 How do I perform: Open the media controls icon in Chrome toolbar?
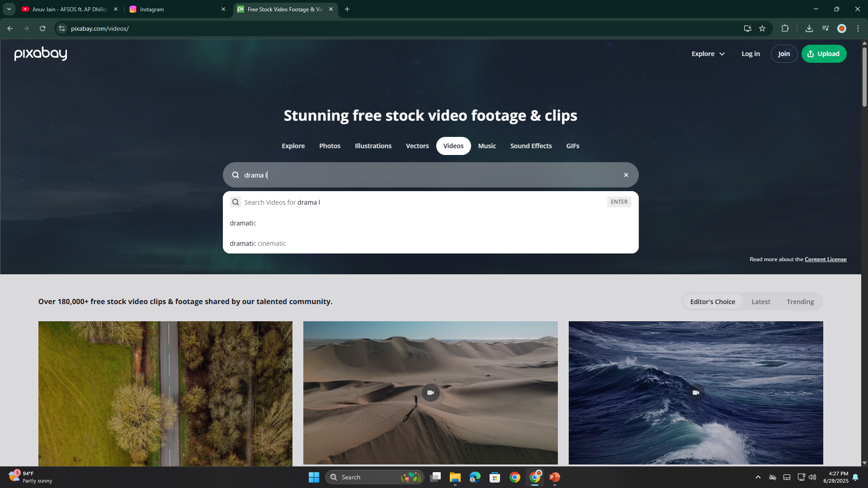826,28
